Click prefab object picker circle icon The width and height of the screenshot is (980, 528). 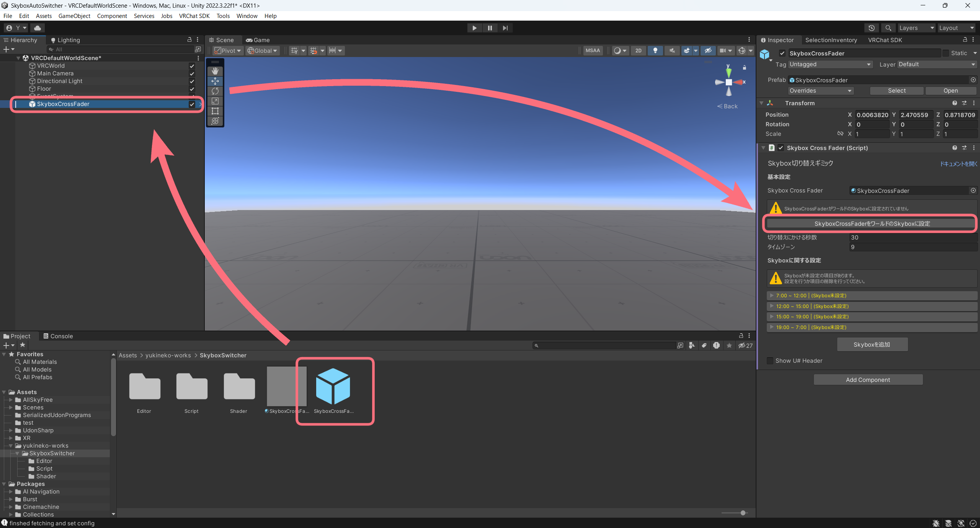click(973, 80)
